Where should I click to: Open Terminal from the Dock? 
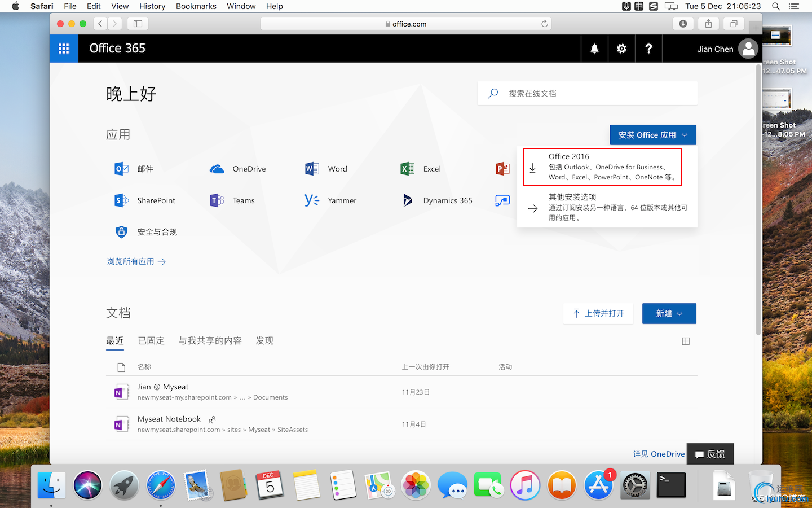point(671,485)
